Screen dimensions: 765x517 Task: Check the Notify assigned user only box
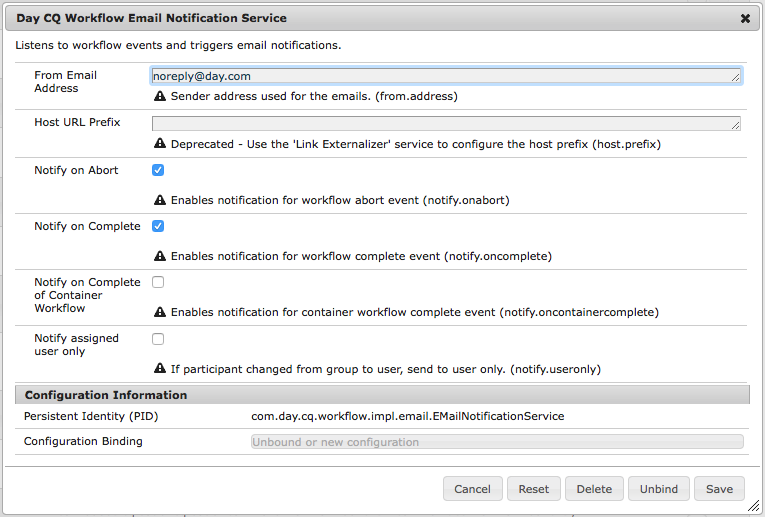coord(158,339)
